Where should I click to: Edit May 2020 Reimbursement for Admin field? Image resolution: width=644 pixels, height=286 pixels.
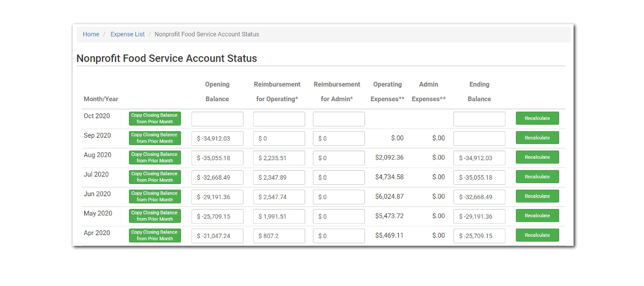click(x=338, y=216)
